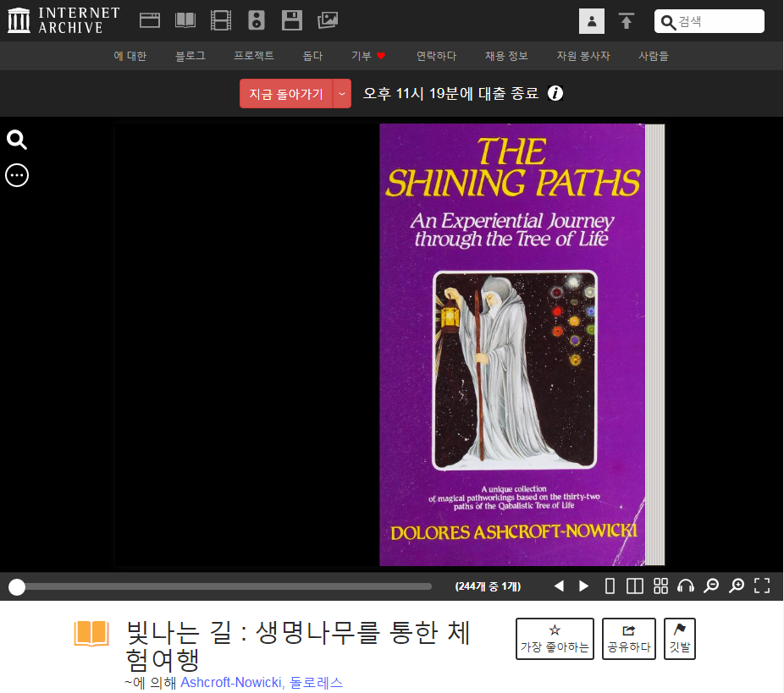Switch to thumbnail grid view

(660, 586)
